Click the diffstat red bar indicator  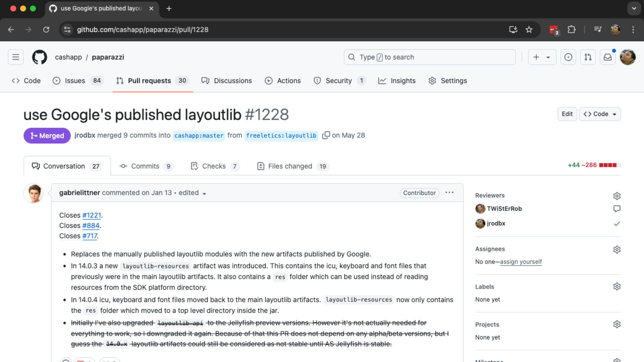[610, 165]
